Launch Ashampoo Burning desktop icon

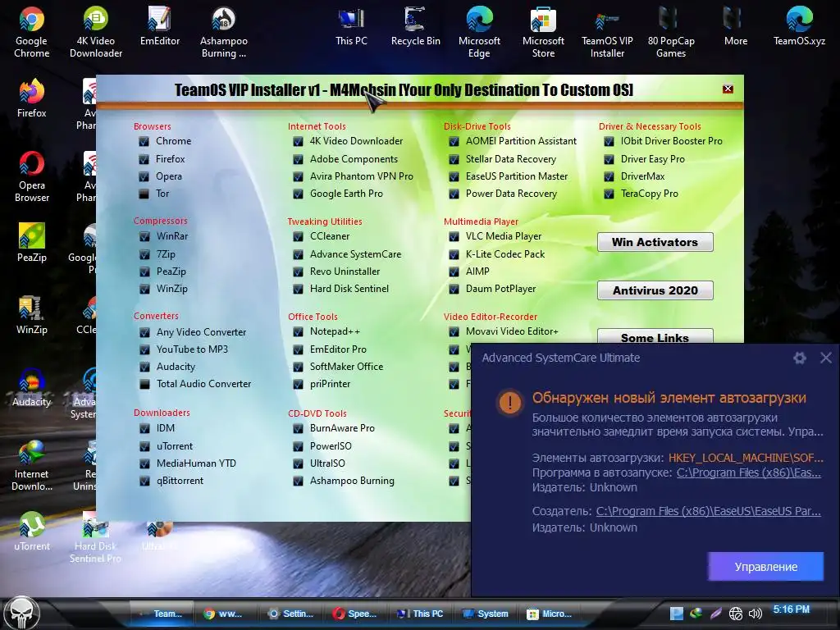(x=223, y=32)
